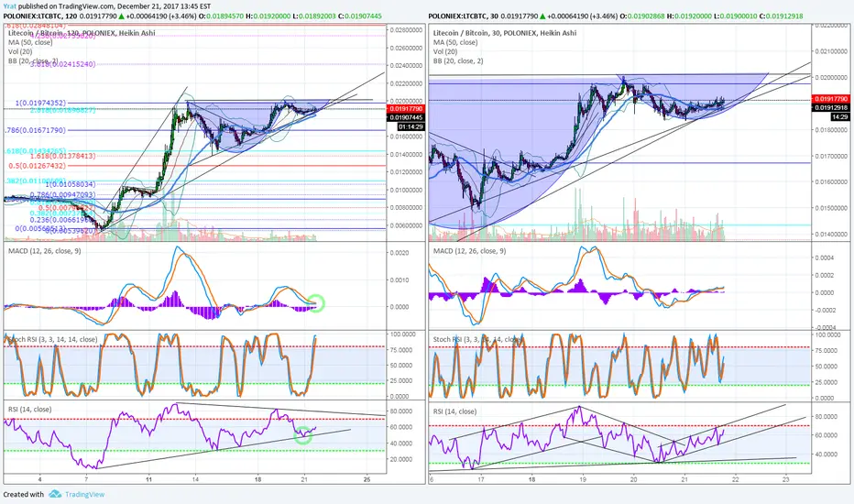
Task: Click date label 19 on 30-minute time axis
Action: click(583, 479)
